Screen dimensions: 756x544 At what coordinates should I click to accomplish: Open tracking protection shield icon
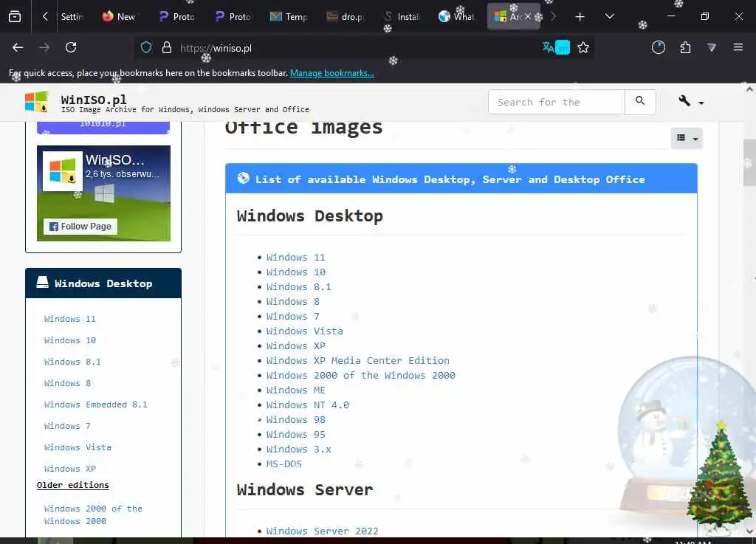[x=146, y=48]
